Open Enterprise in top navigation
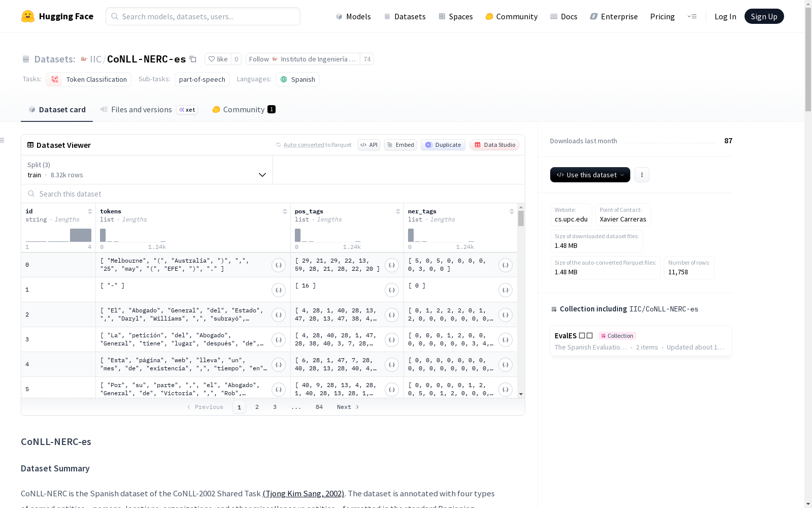 (x=614, y=16)
